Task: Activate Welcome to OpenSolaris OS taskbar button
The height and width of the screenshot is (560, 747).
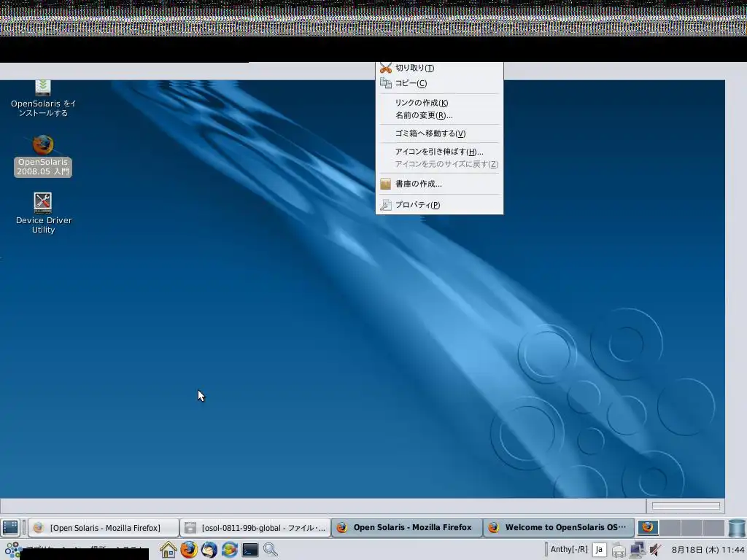Action: [559, 528]
